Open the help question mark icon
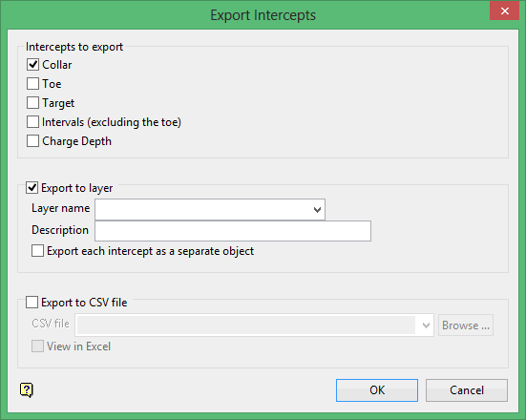Viewport: 526px width, 420px height. (x=27, y=390)
